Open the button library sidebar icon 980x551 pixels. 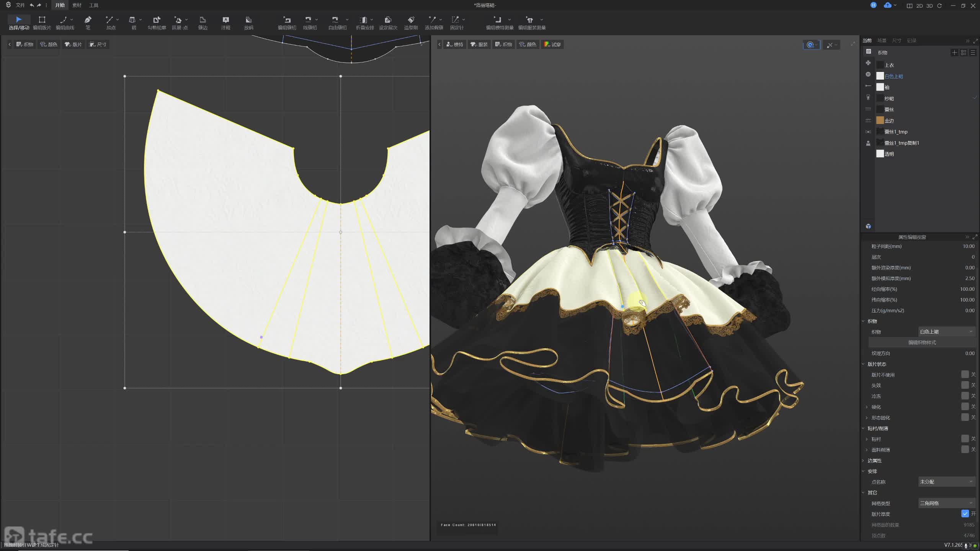(x=868, y=74)
